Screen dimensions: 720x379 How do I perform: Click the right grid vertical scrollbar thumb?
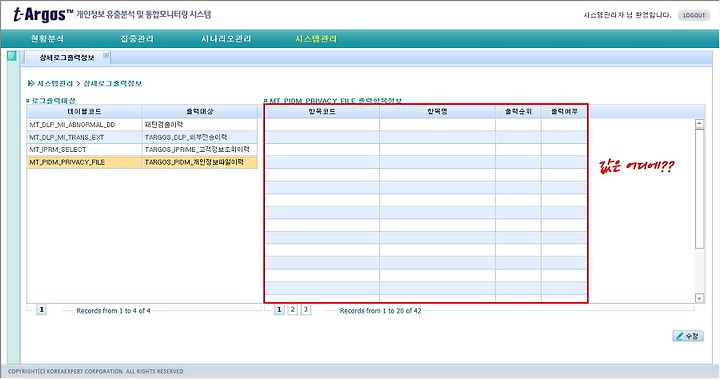click(699, 188)
